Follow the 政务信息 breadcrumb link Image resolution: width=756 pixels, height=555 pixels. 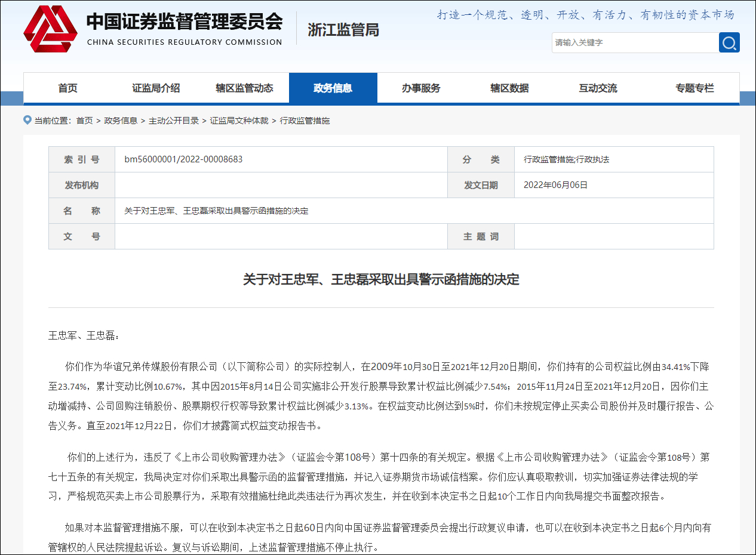pyautogui.click(x=120, y=120)
